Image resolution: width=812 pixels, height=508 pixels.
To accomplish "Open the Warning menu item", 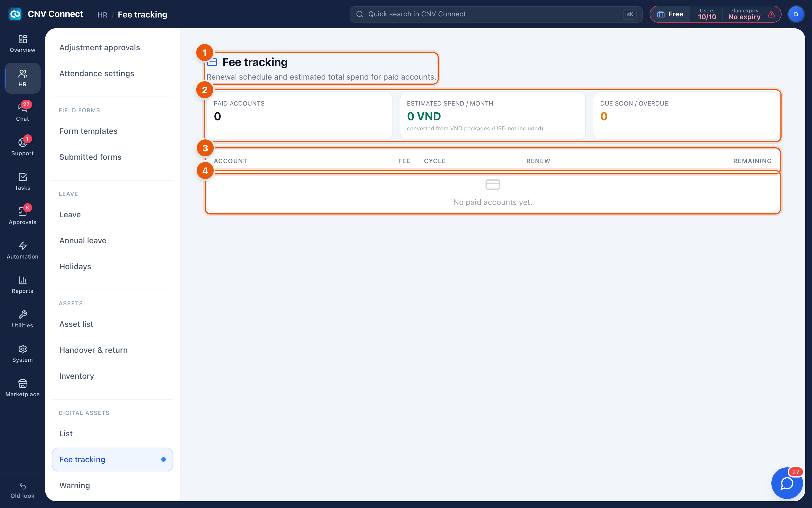I will 112,485.
